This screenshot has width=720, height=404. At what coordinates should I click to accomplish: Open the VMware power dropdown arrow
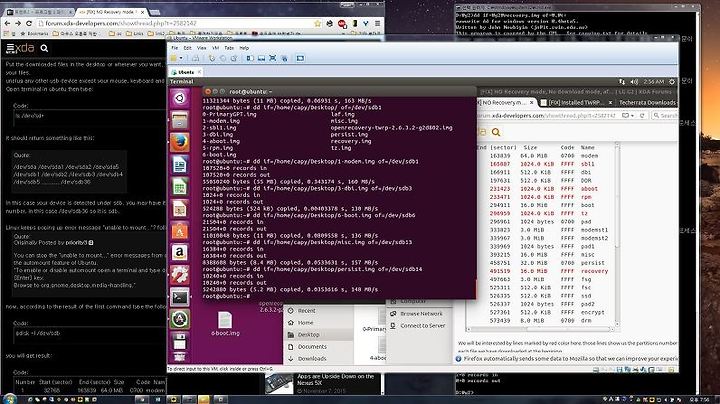(x=181, y=58)
